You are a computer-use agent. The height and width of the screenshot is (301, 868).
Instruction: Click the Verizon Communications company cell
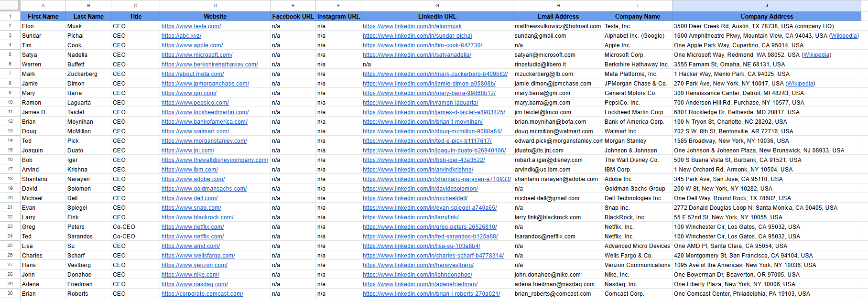tap(638, 265)
